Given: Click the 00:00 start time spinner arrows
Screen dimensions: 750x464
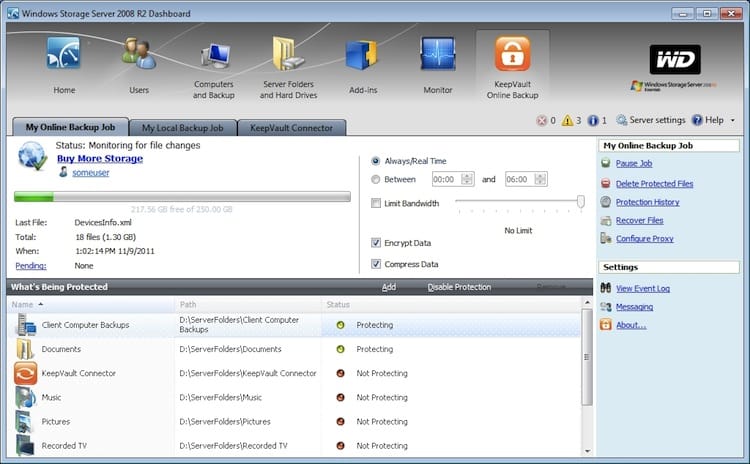Looking at the screenshot, I should click(467, 179).
